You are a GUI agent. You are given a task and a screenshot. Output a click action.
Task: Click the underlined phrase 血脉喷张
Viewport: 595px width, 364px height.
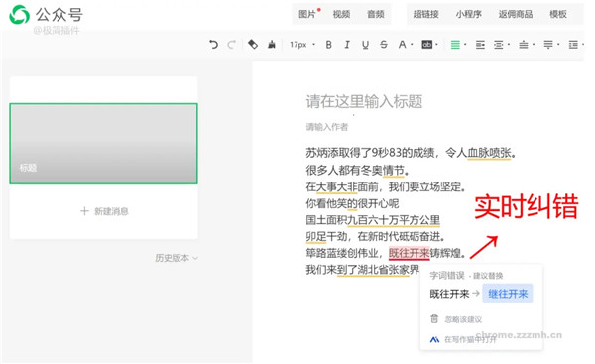[x=489, y=153]
